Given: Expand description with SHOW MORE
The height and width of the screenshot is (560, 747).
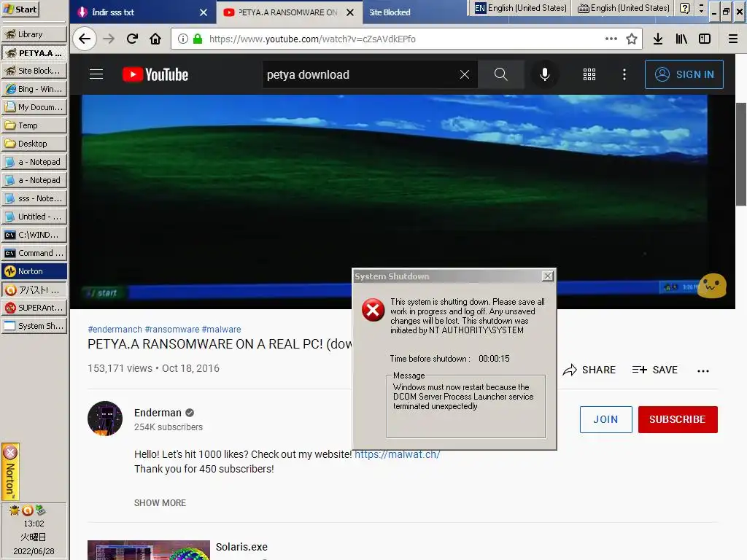Looking at the screenshot, I should pyautogui.click(x=160, y=503).
